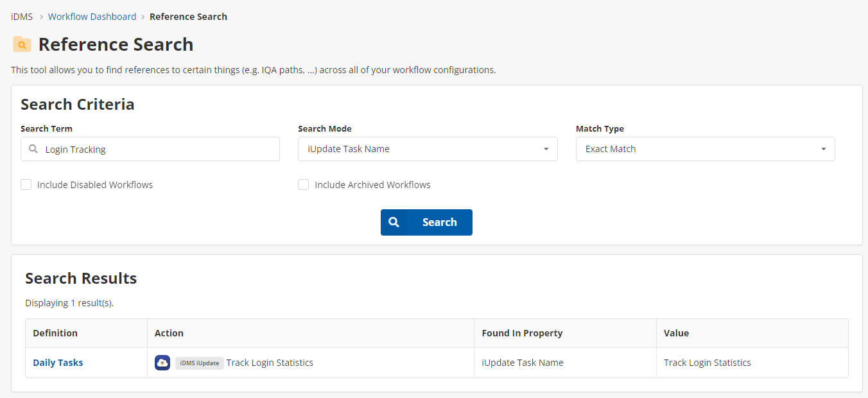Click the chevron separator after iDMS breadcrumb

(41, 17)
